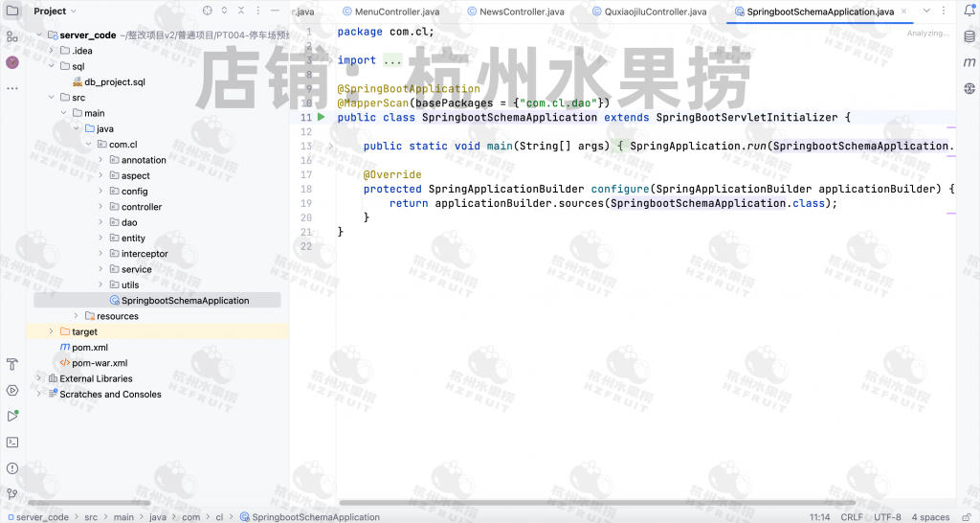Switch to the QuxiaojiluController.java tab
The width and height of the screenshot is (980, 523).
point(655,12)
